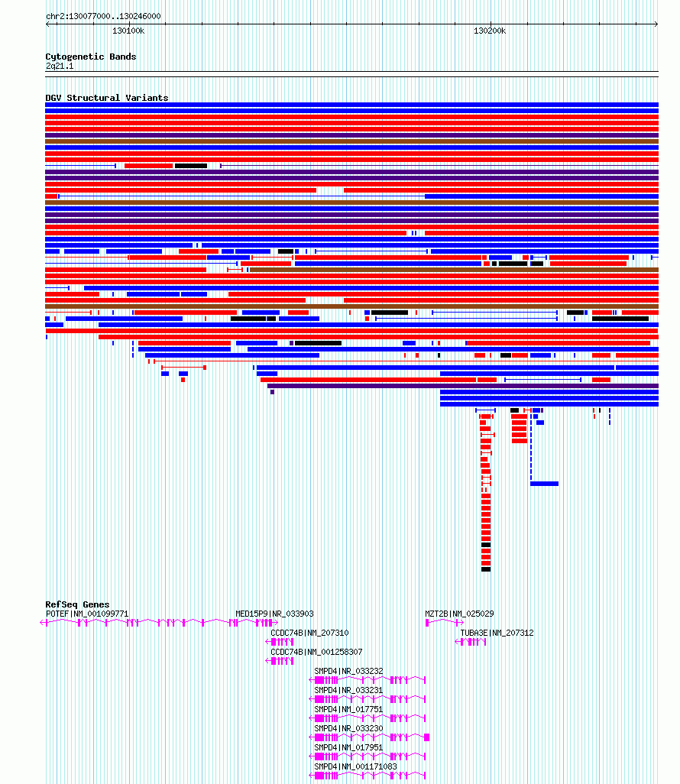Click the SMPD4|NR_033230 label
Viewport: 680px width, 784px height.
click(348, 728)
